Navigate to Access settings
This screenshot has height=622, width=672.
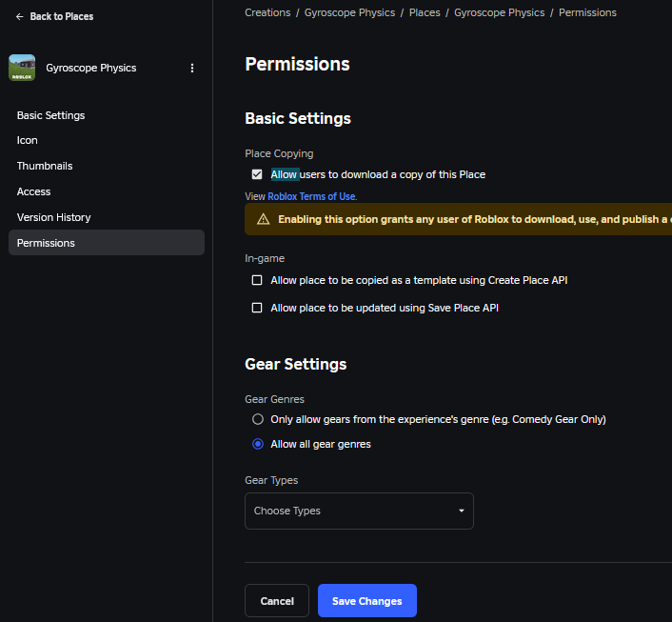(34, 191)
